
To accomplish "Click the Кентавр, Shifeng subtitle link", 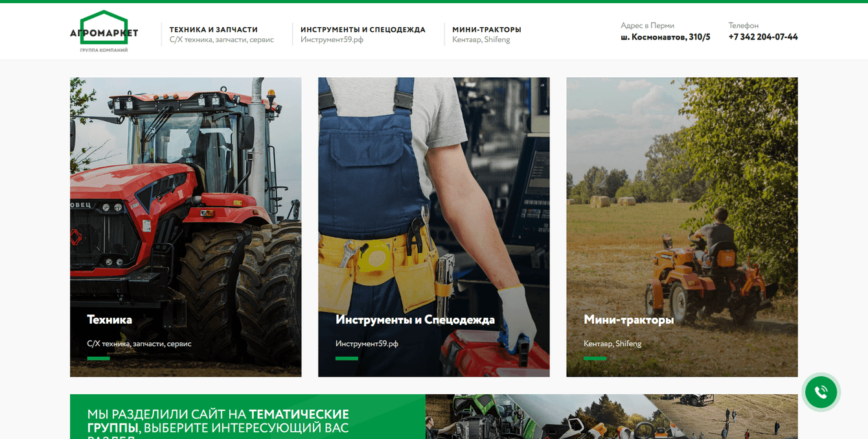I will pyautogui.click(x=481, y=40).
